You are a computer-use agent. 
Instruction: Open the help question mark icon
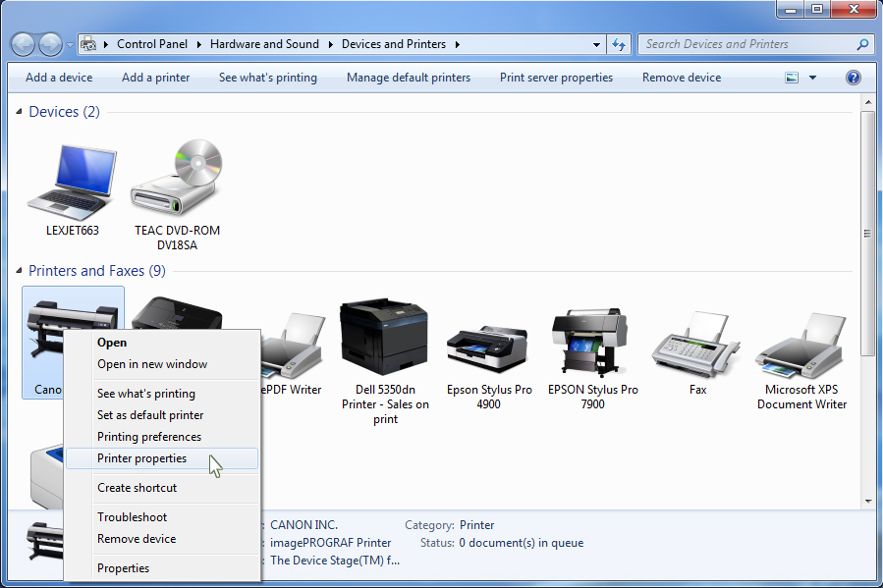coord(853,78)
